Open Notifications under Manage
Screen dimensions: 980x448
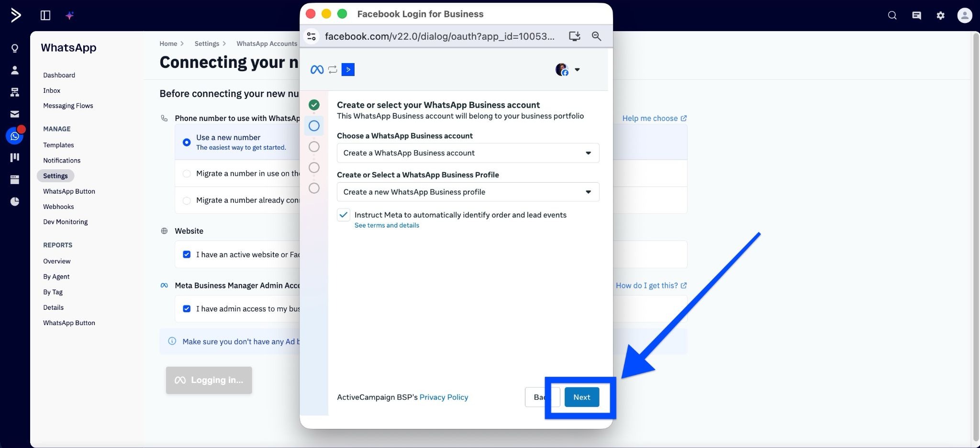(62, 160)
